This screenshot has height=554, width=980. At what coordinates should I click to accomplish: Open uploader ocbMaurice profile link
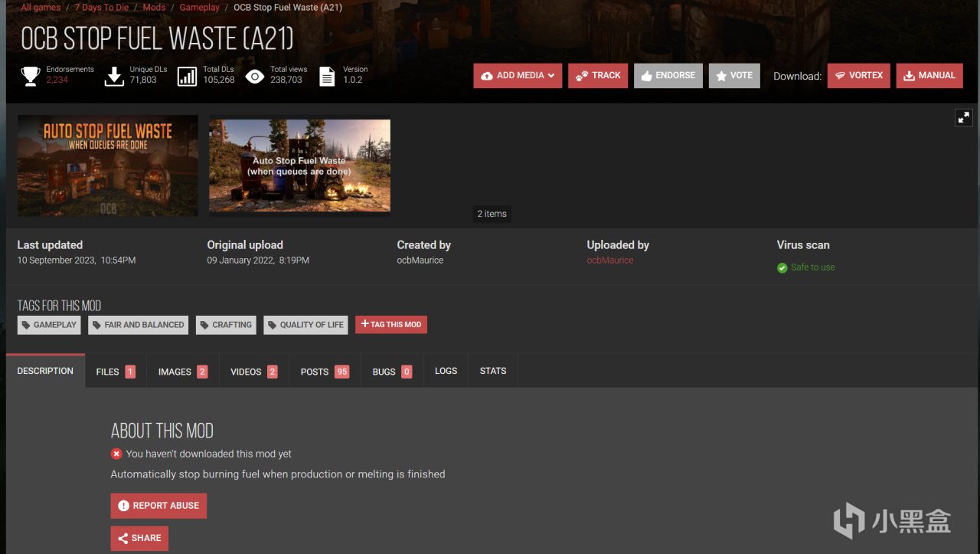pos(610,261)
